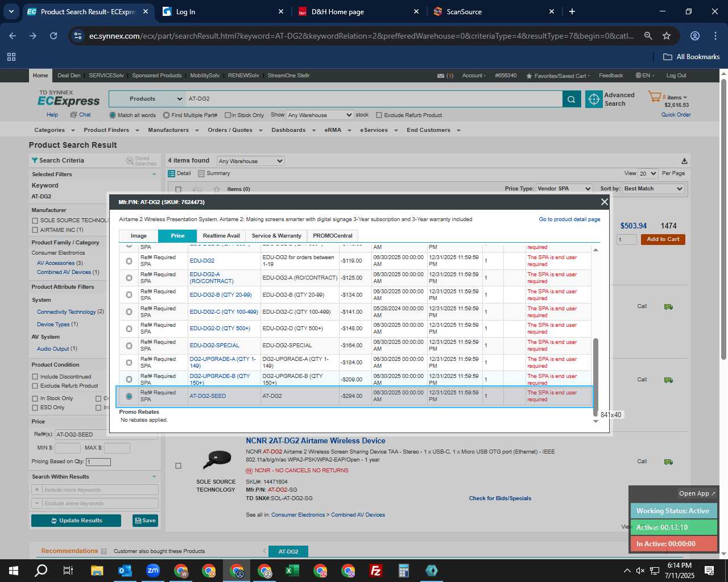Close the AT-DG2 price popup
Screen dimensions: 728x582
[604, 202]
